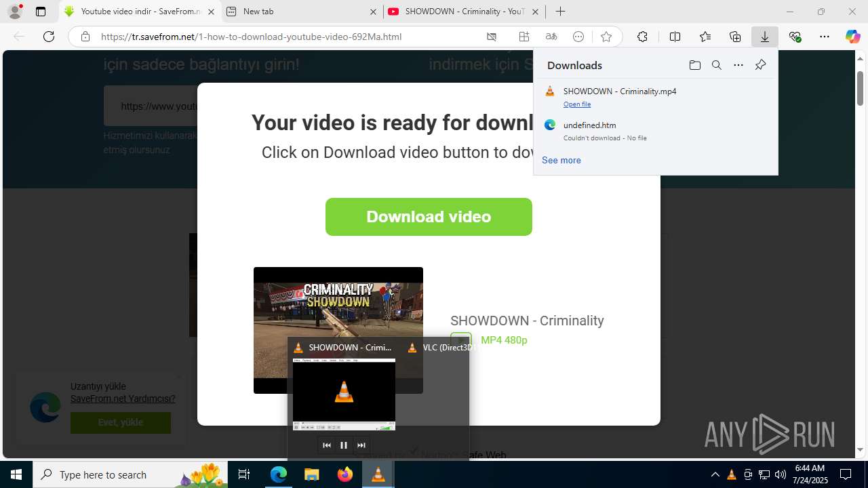Click the circular dots icon in address bar

click(578, 37)
